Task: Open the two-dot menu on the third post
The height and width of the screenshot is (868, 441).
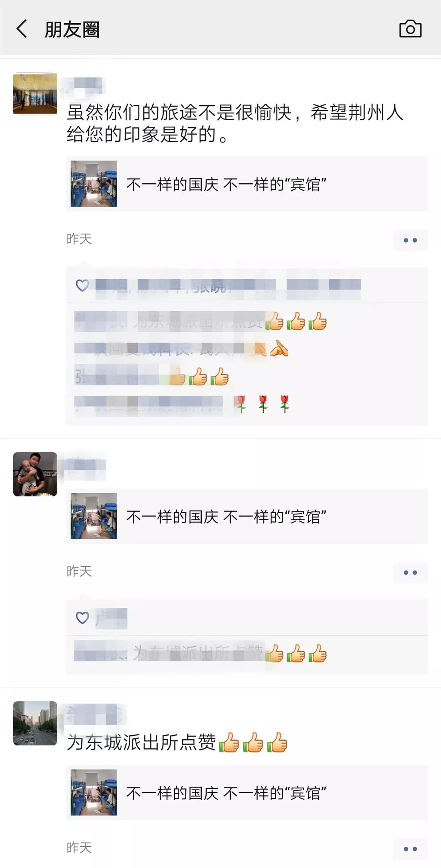Action: pos(410,849)
